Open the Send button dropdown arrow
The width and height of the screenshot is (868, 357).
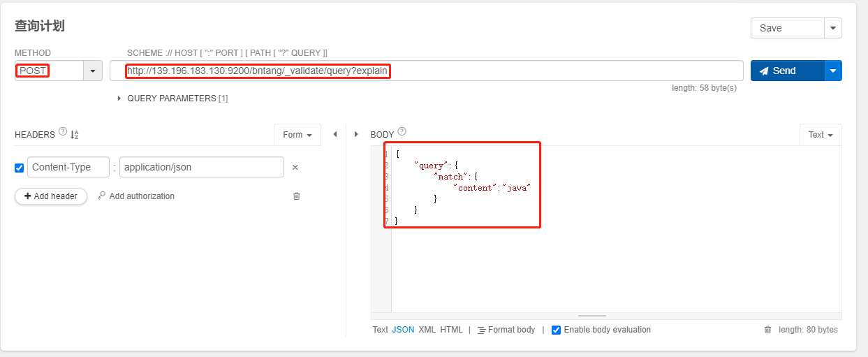click(833, 71)
